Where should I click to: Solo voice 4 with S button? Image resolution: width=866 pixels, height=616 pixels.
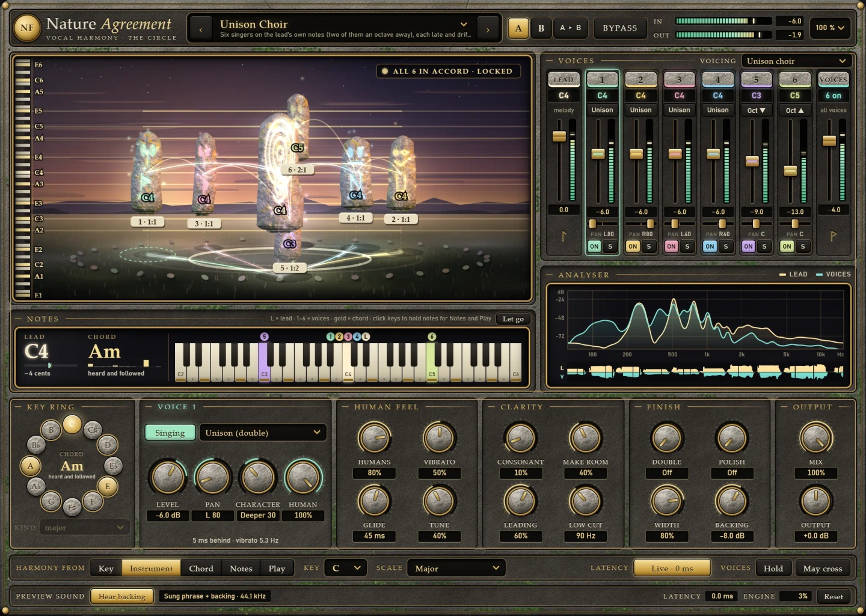coord(725,246)
